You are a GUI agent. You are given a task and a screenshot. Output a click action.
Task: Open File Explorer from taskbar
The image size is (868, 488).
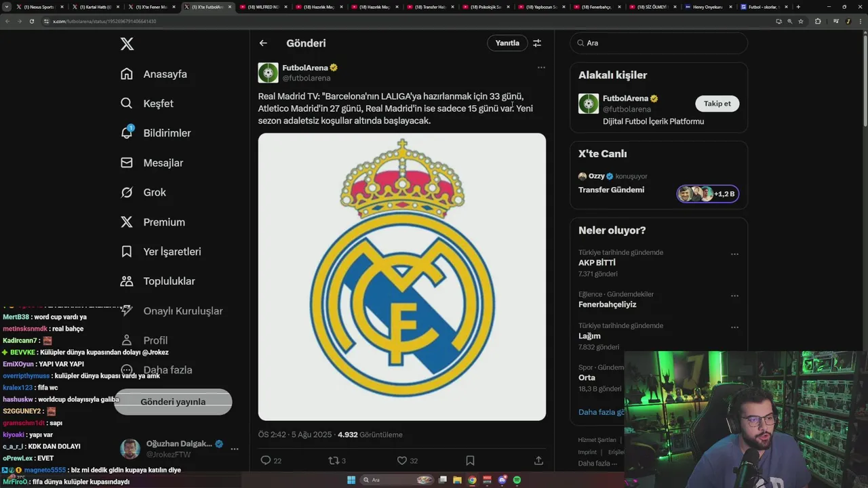458,480
